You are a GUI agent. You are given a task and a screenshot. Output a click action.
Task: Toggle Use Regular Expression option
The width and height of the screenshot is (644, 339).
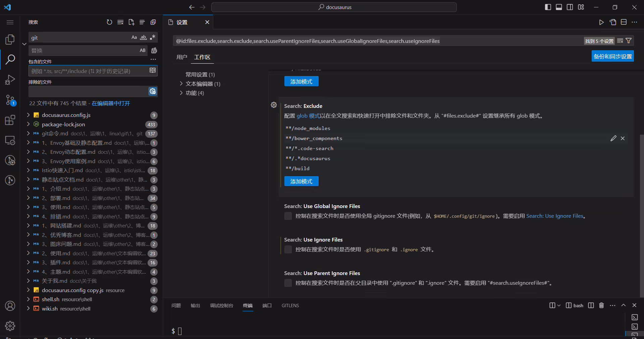click(153, 38)
